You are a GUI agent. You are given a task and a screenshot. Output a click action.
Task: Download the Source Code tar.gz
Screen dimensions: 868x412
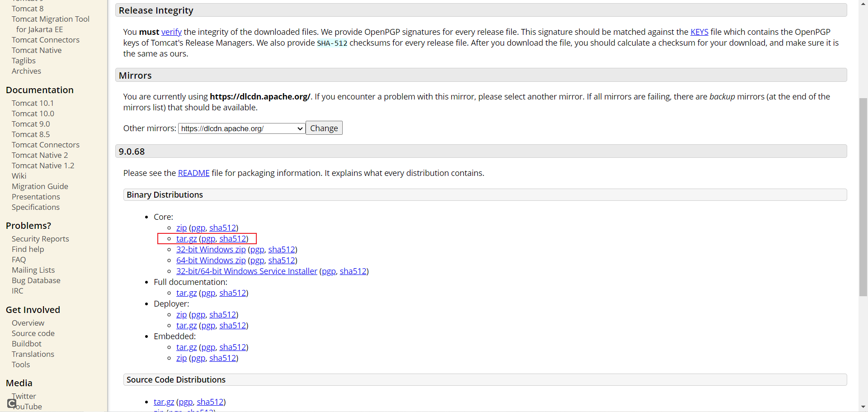[x=164, y=402]
